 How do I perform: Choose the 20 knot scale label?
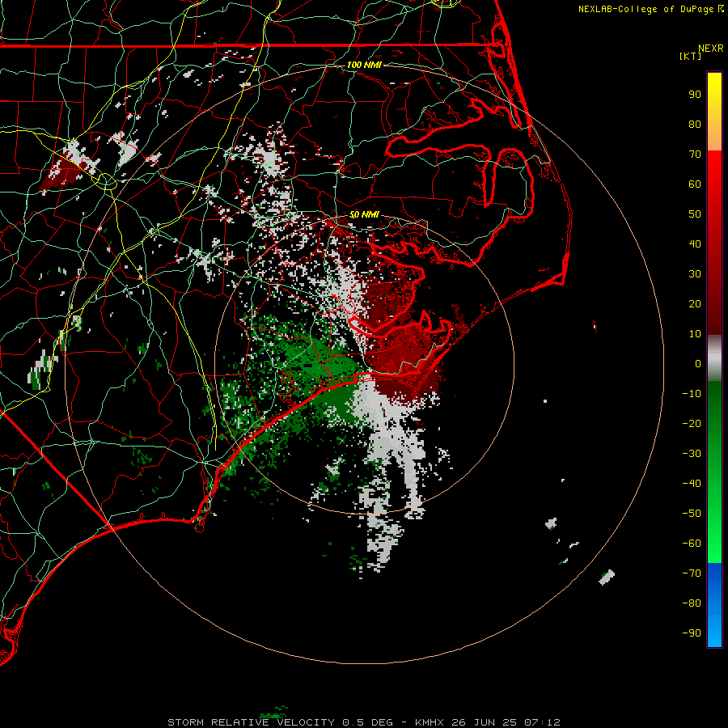coord(695,304)
